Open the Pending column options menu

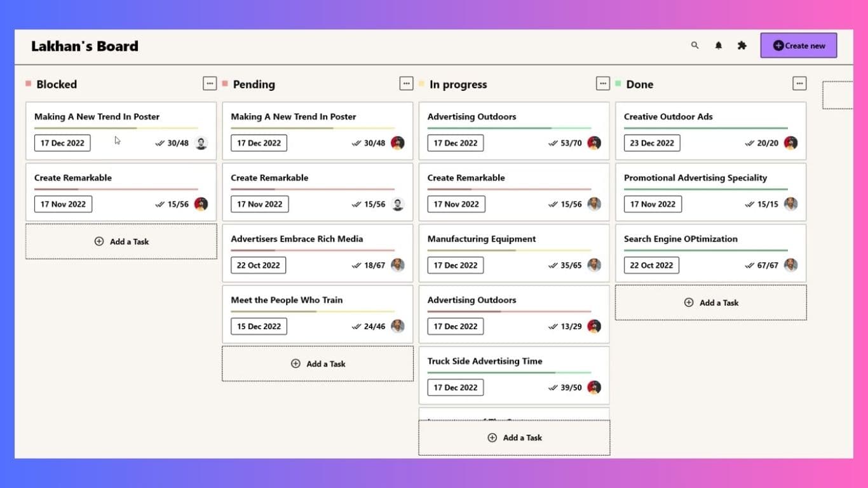[x=406, y=83]
